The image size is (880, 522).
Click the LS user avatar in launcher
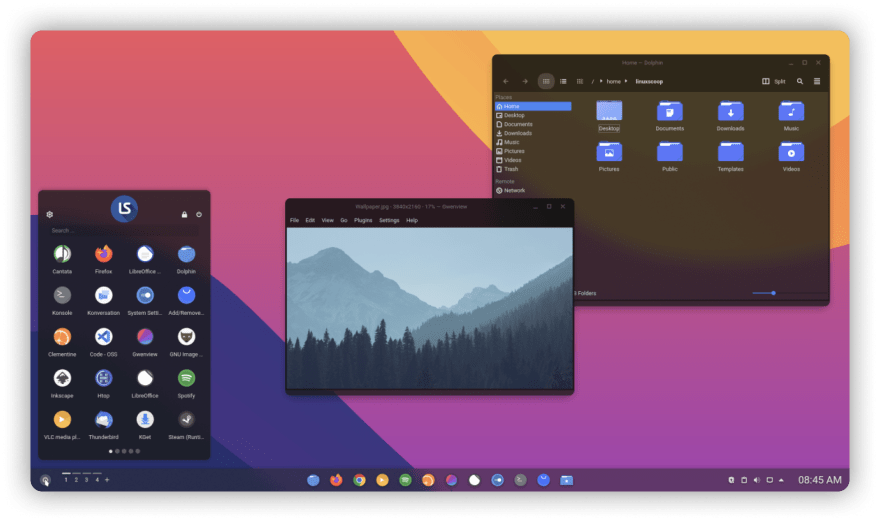[x=124, y=209]
